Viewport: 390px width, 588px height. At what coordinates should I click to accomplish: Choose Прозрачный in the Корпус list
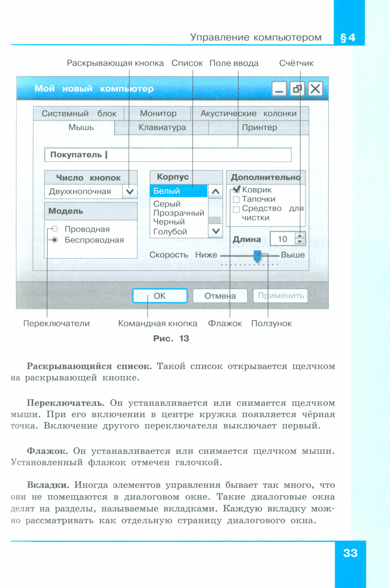coord(179,213)
